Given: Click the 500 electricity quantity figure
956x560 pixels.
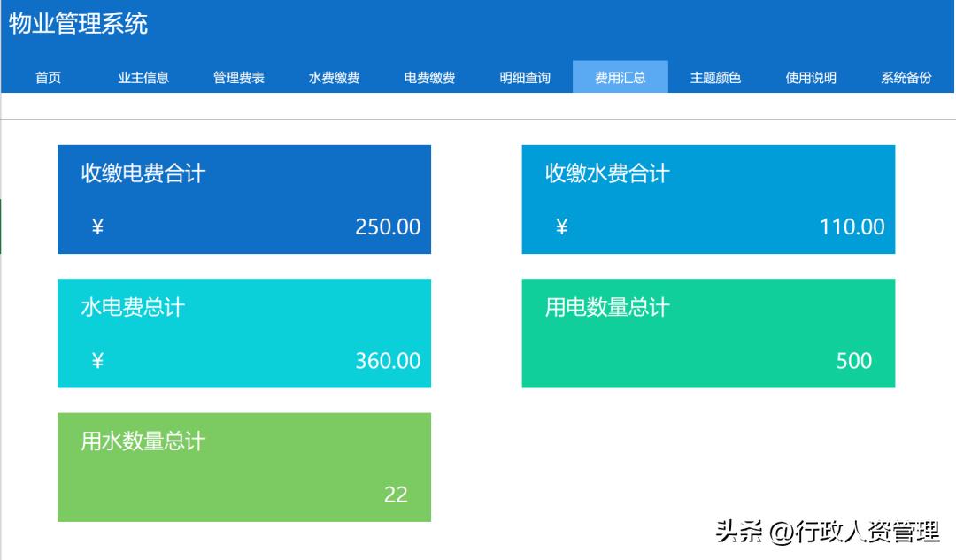Looking at the screenshot, I should [x=852, y=360].
